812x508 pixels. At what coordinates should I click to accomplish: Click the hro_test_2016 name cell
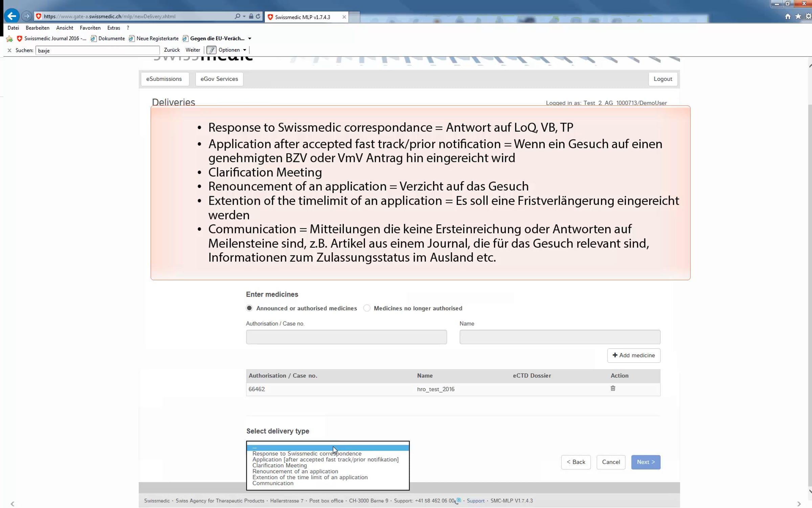point(436,389)
